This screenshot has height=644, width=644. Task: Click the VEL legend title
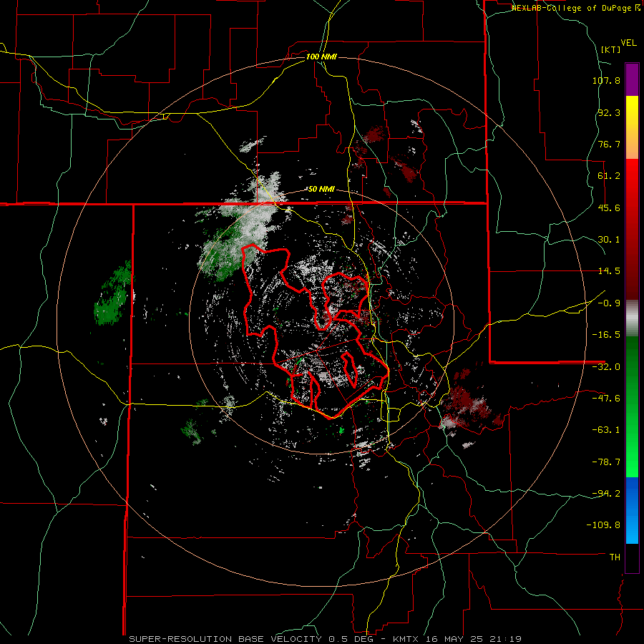pyautogui.click(x=628, y=43)
